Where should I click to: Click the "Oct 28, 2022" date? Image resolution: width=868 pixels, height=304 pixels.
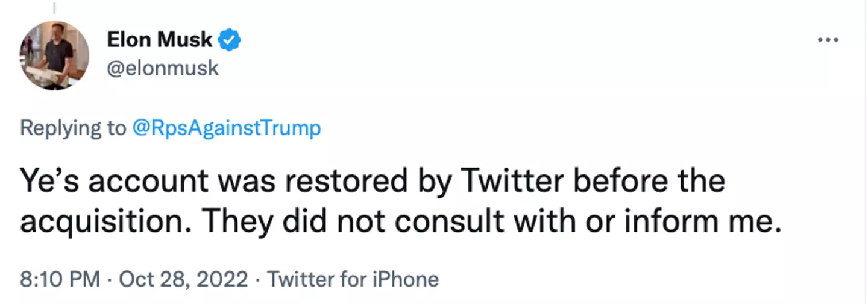point(183,279)
